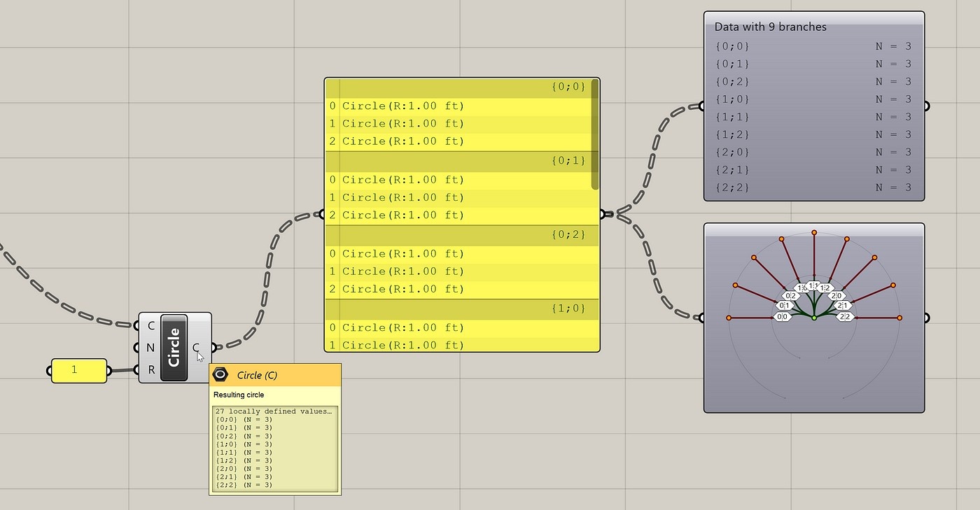This screenshot has height=510, width=980.
Task: Select the {1;0} N = 3 row in Param Viewer
Action: [813, 99]
